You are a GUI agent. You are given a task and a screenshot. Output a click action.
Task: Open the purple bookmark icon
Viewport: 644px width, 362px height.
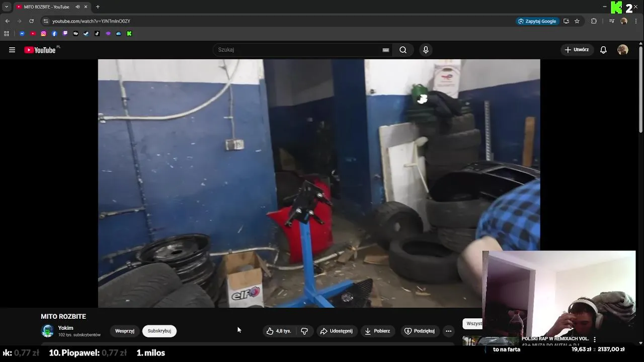pos(108,34)
